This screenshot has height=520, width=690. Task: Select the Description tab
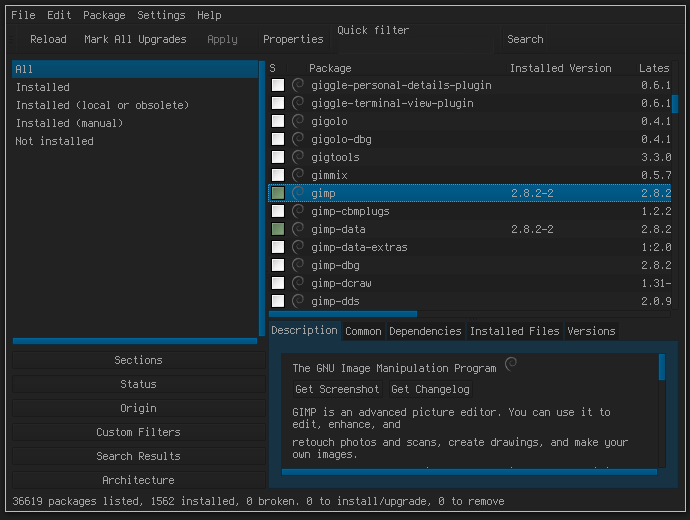[304, 330]
